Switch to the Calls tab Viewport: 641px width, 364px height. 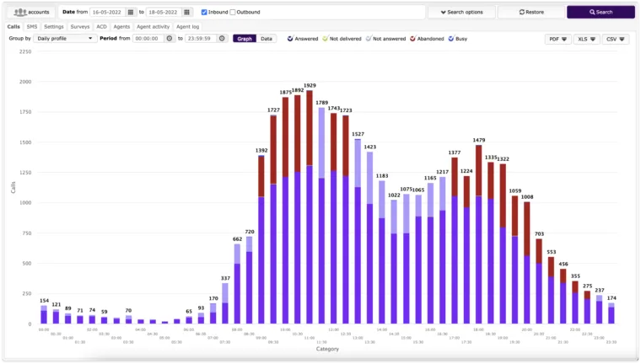pyautogui.click(x=13, y=27)
